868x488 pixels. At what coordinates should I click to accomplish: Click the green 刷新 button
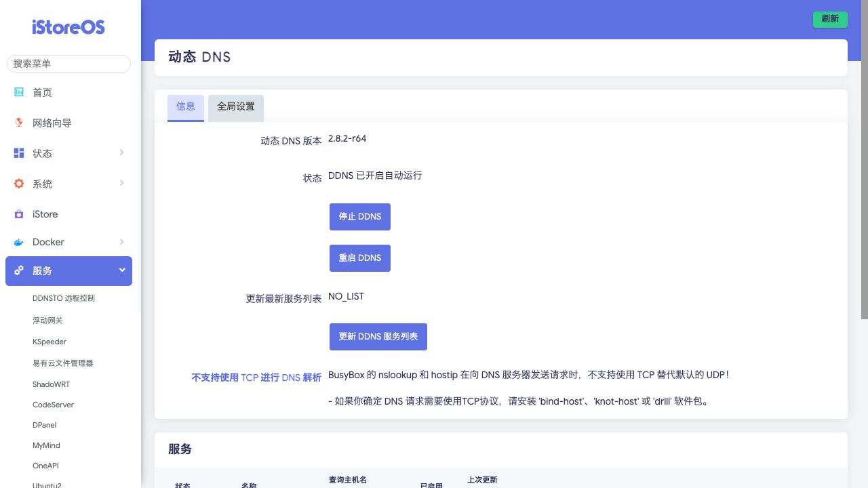(830, 19)
